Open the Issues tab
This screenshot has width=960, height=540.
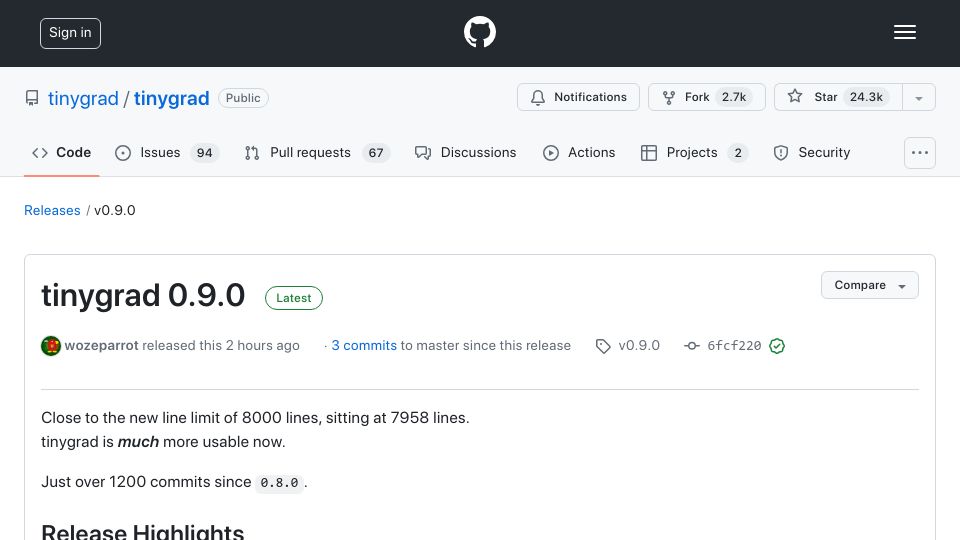167,152
